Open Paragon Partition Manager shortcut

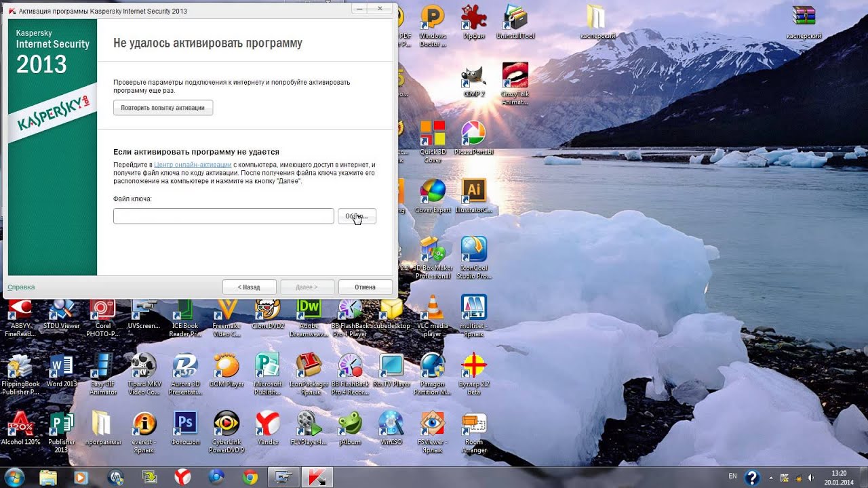(433, 375)
